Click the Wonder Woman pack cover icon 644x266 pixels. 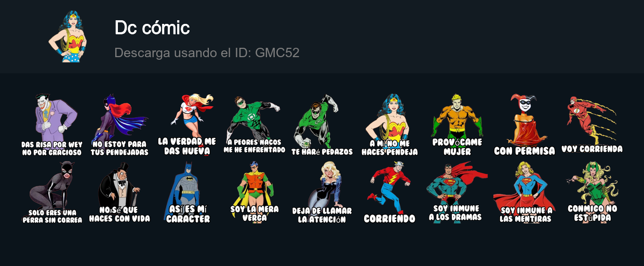(68, 36)
